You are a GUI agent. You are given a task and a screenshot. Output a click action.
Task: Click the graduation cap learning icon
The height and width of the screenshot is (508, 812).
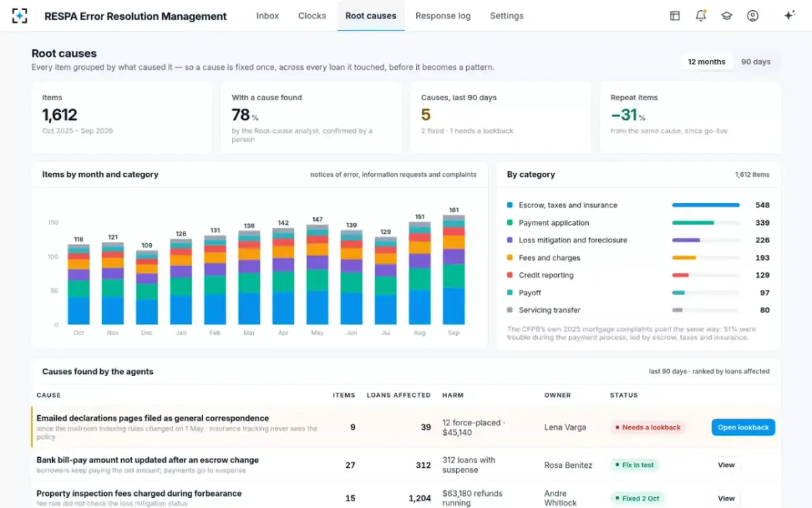pos(727,16)
